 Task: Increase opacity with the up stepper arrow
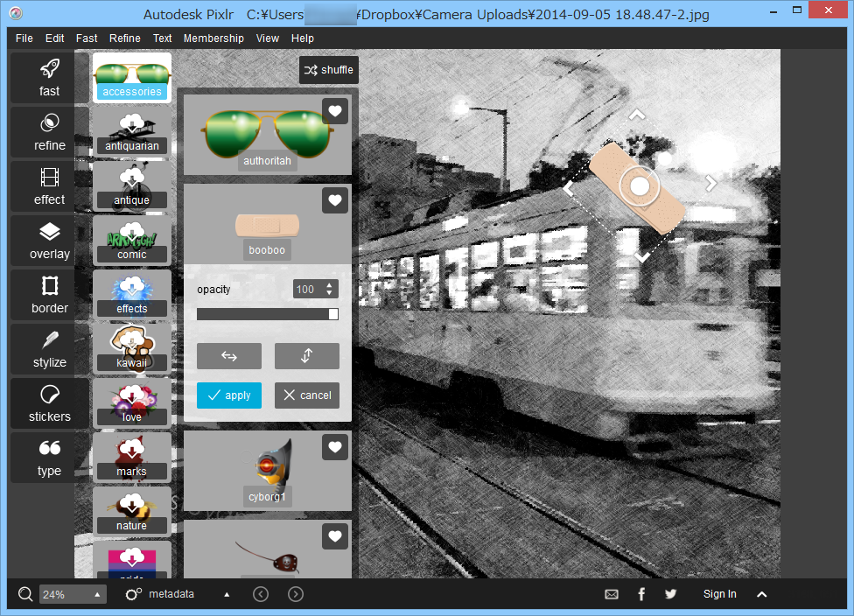(x=329, y=285)
